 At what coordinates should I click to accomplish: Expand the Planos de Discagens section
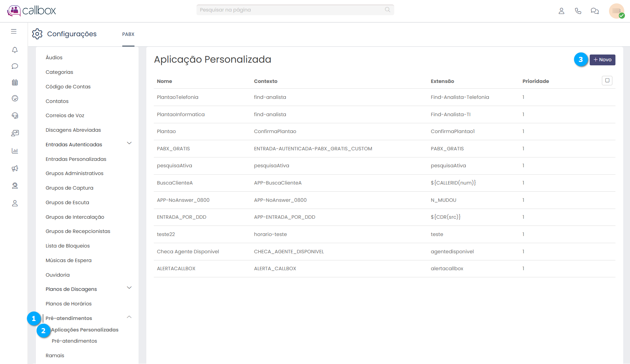(129, 288)
